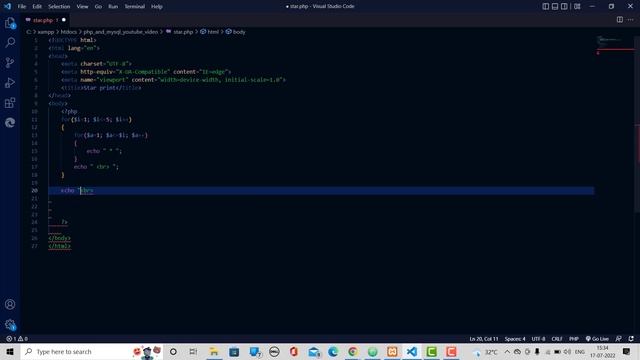The height and width of the screenshot is (360, 640).
Task: Click the errors and warnings status indicator
Action: 17,339
